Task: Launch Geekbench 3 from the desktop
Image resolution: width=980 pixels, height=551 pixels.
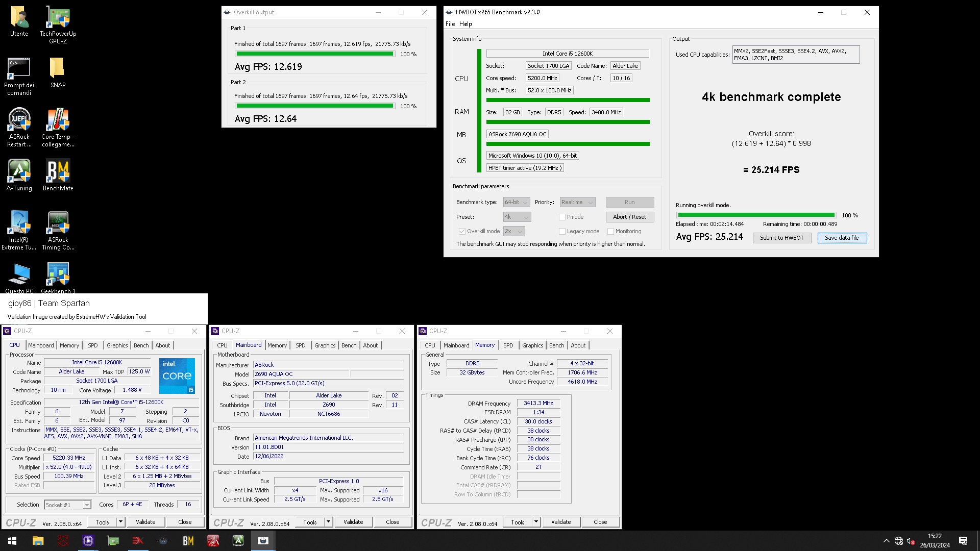Action: coord(58,278)
